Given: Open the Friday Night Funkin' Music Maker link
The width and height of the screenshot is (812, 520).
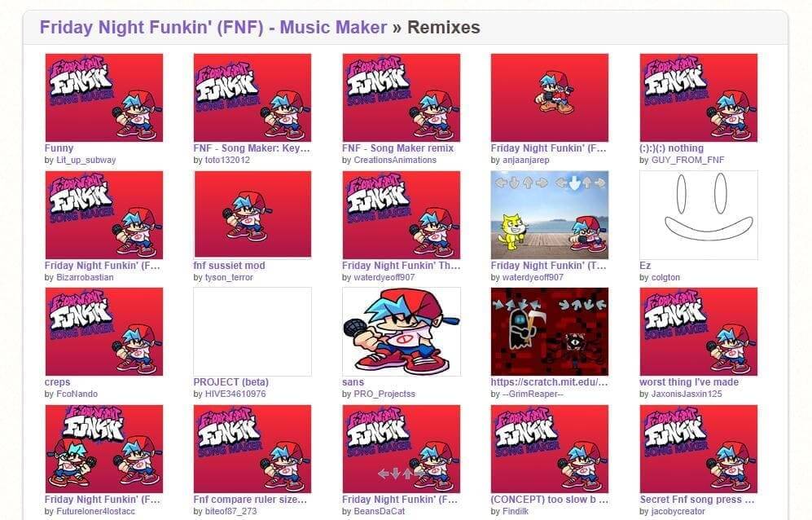Looking at the screenshot, I should [x=213, y=27].
